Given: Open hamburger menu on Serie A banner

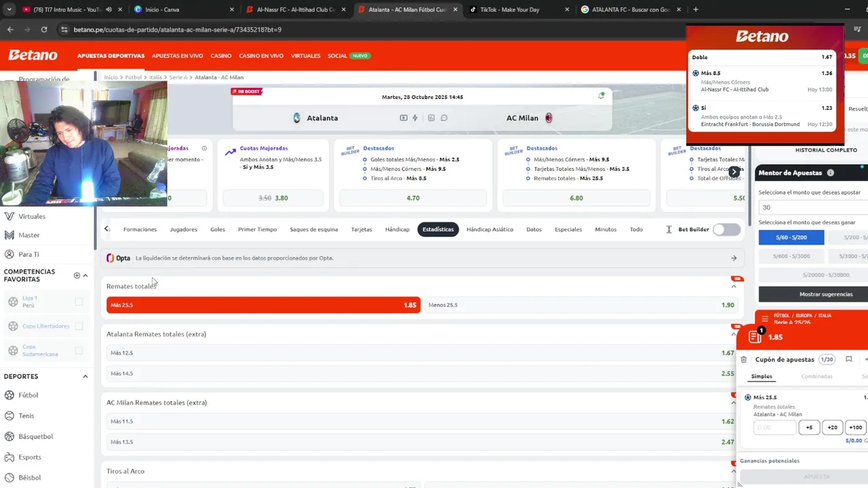Looking at the screenshot, I should click(765, 319).
